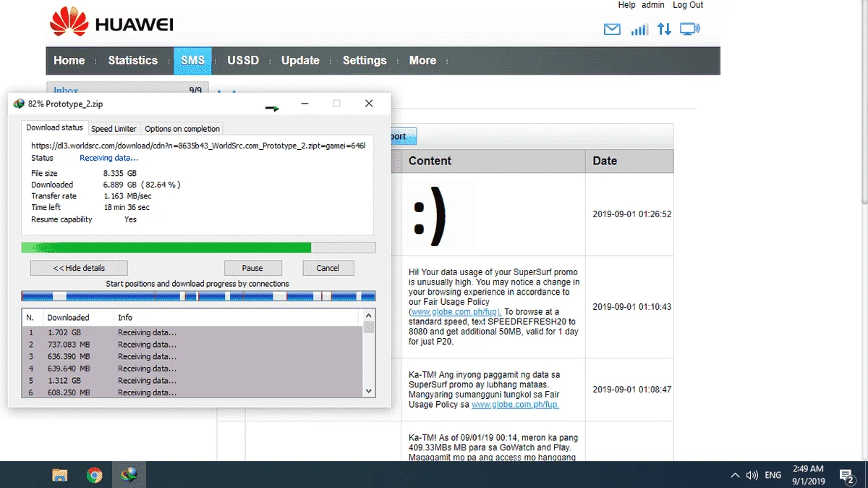The height and width of the screenshot is (488, 868).
Task: Select connection row with 636.390 MB
Action: pyautogui.click(x=192, y=356)
